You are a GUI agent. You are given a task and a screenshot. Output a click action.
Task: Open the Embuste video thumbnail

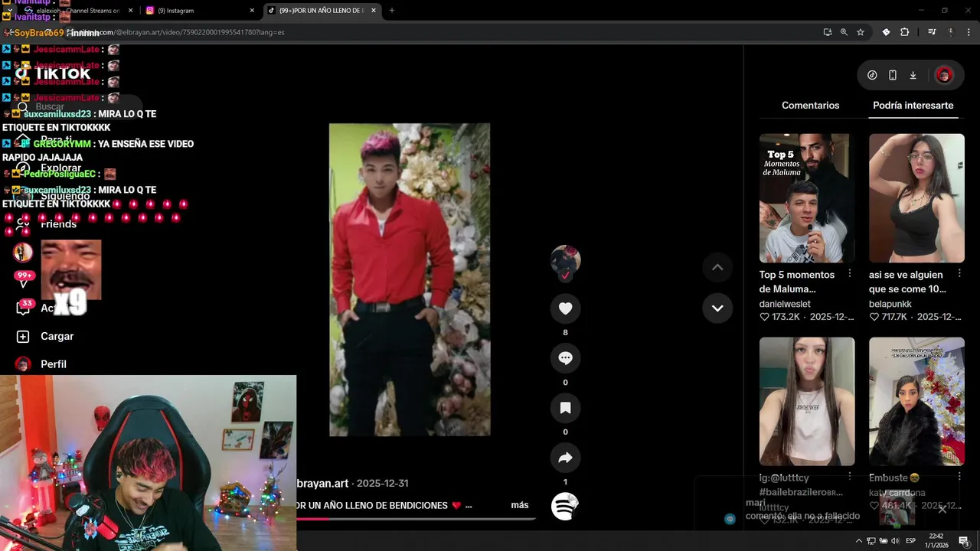pos(916,402)
